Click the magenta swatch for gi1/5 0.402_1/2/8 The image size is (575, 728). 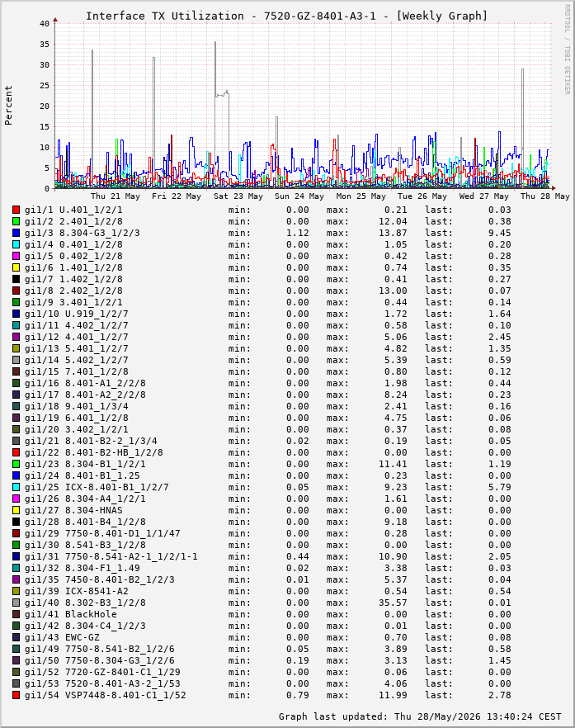pos(16,256)
